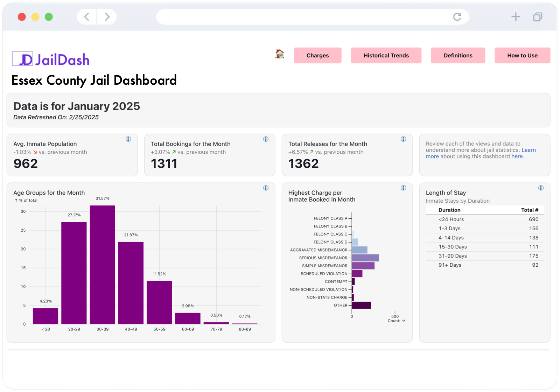Open the Definitions page
This screenshot has height=392, width=560.
coord(458,55)
